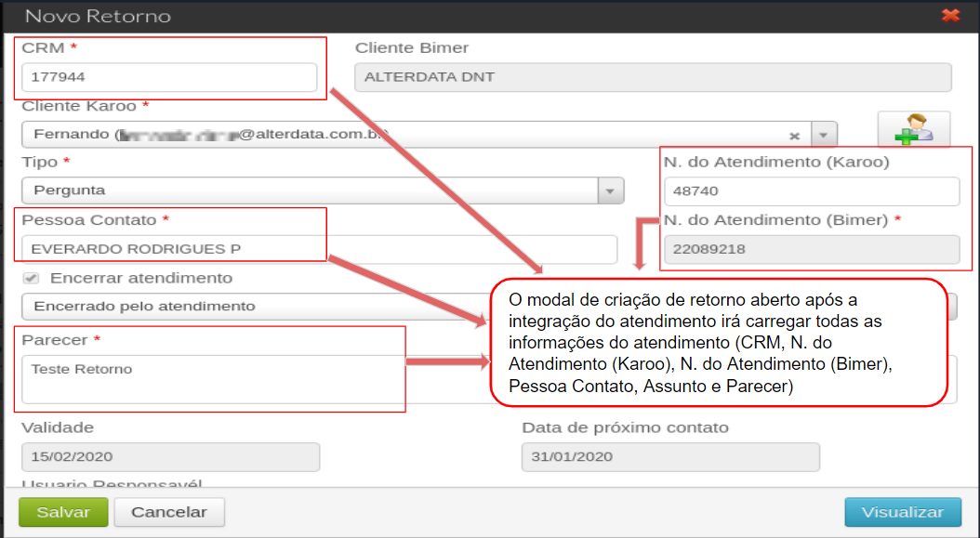Focus the CRM input field
The height and width of the screenshot is (538, 980).
point(169,77)
